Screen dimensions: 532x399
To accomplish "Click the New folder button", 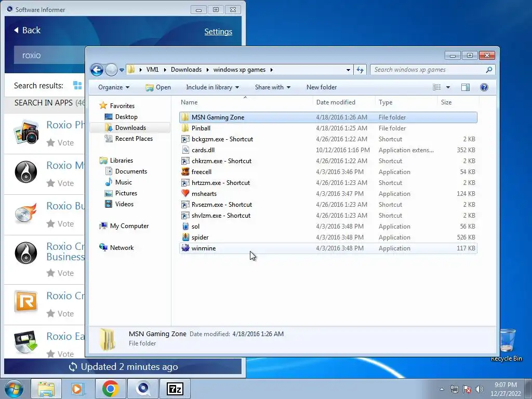I will [x=322, y=87].
